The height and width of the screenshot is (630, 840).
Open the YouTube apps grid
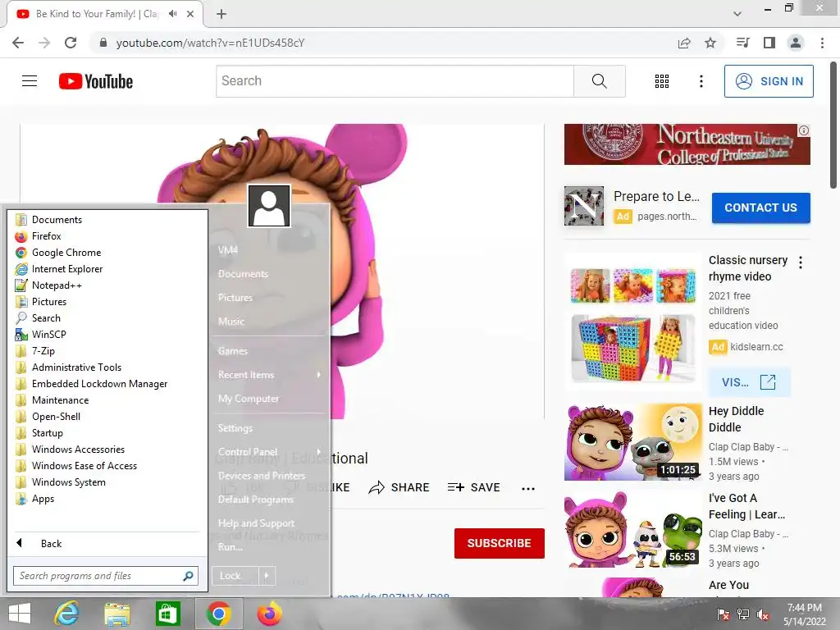coord(662,81)
